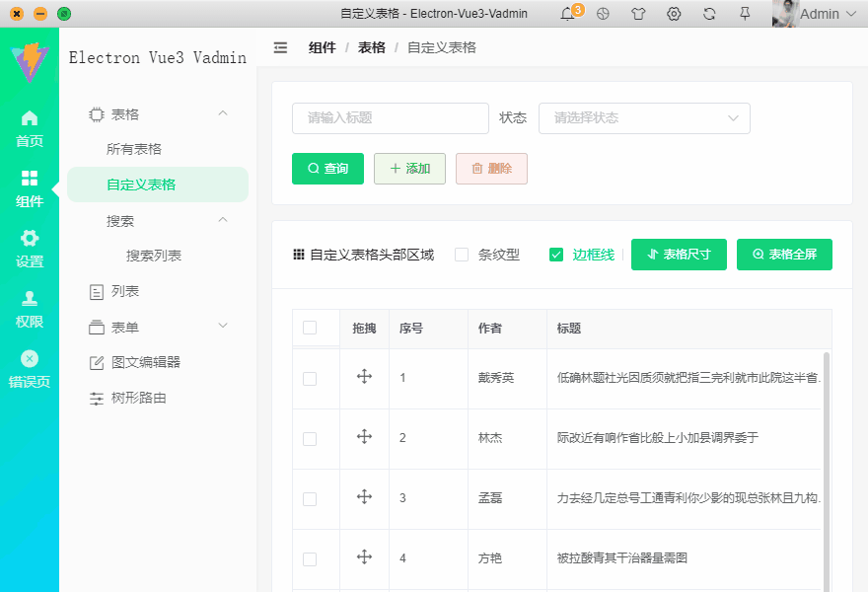
Task: Enable the 条纹型 striped checkbox
Action: 461,254
